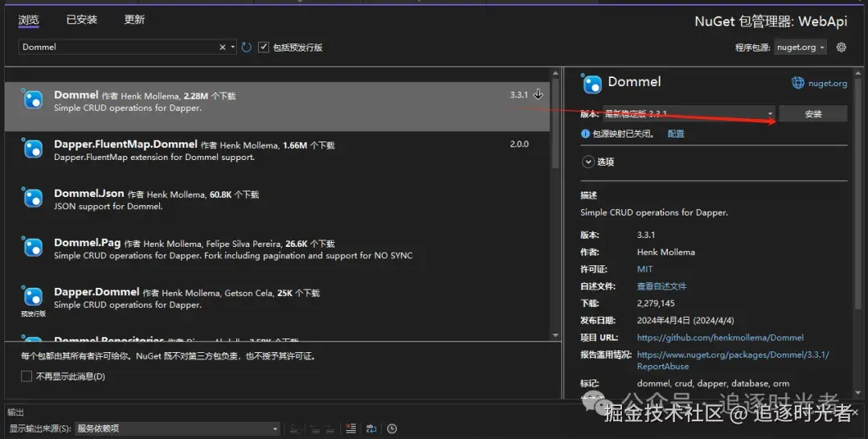Click tags 'dommel, crud, dapper, database, orm'
This screenshot has width=868, height=439.
[x=713, y=383]
